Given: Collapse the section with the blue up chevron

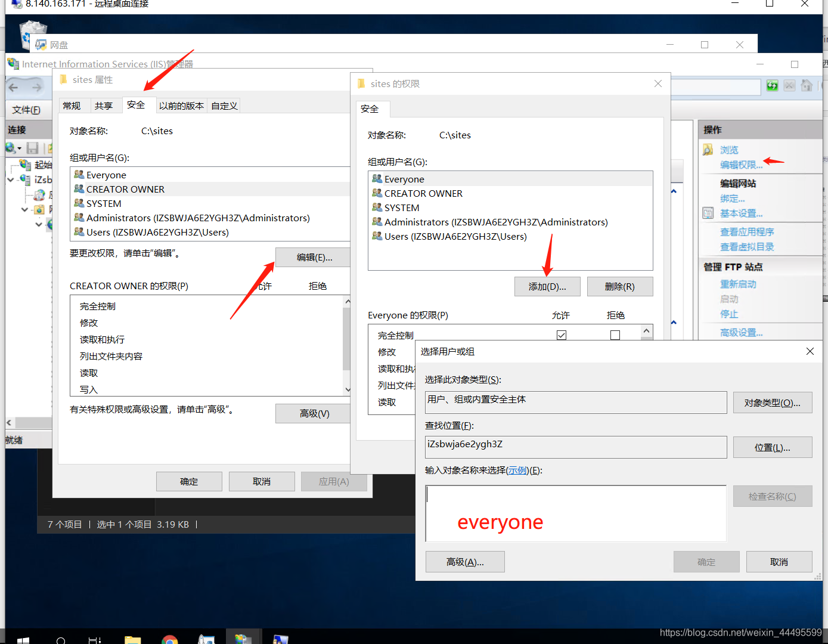Looking at the screenshot, I should pyautogui.click(x=674, y=191).
